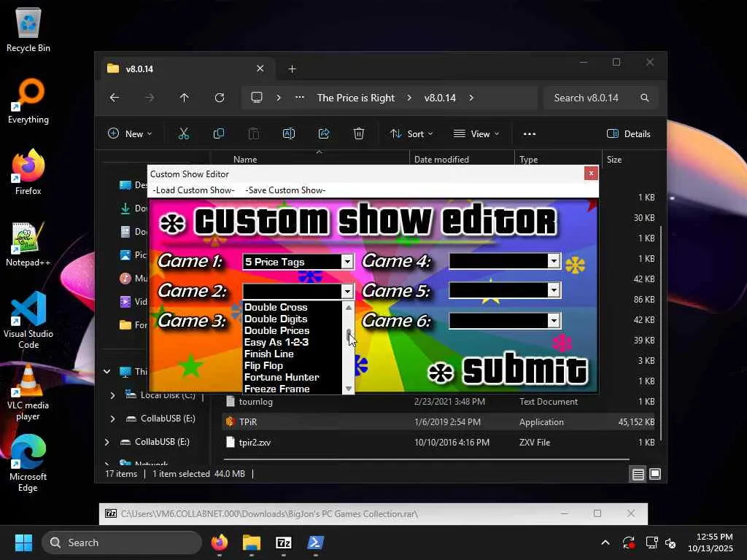
Task: Switch to details list view icon
Action: tap(638, 474)
